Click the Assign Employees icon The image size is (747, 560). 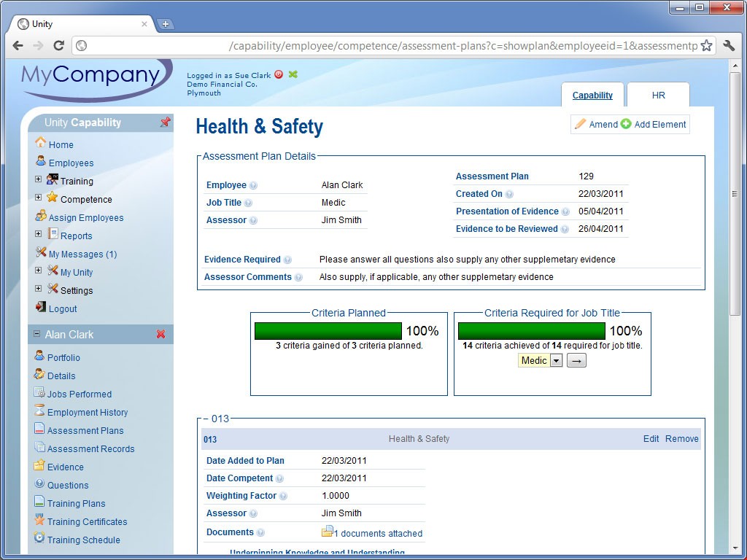(x=41, y=216)
